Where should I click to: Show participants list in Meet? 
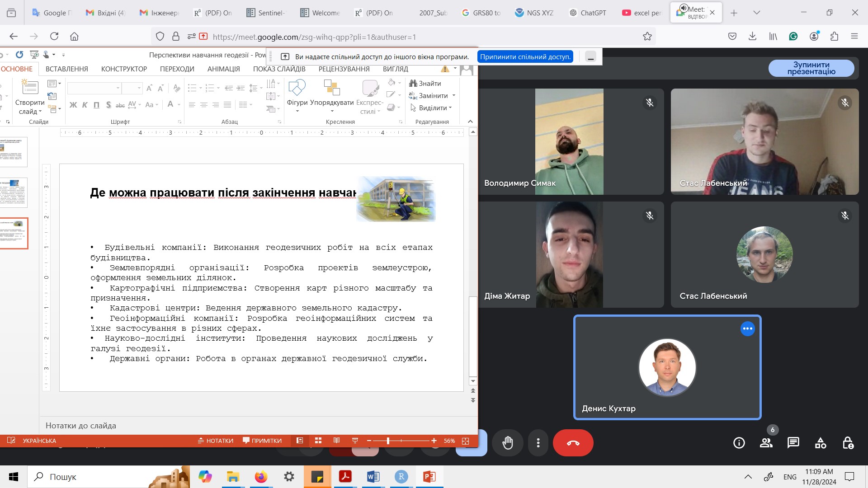(766, 443)
